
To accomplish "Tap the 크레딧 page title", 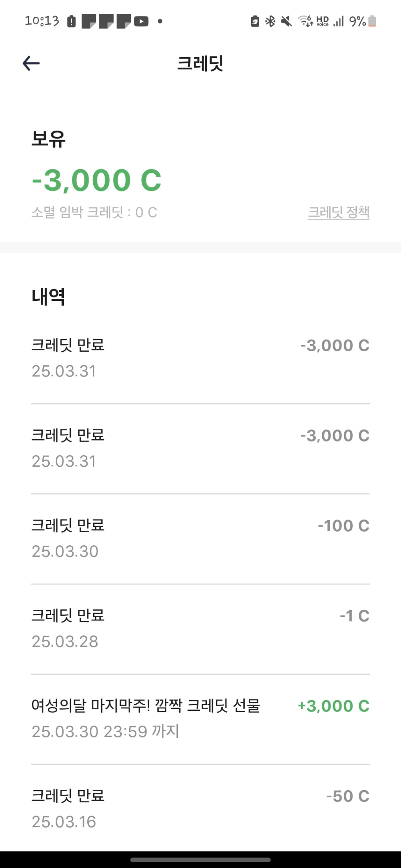I will pos(200,63).
